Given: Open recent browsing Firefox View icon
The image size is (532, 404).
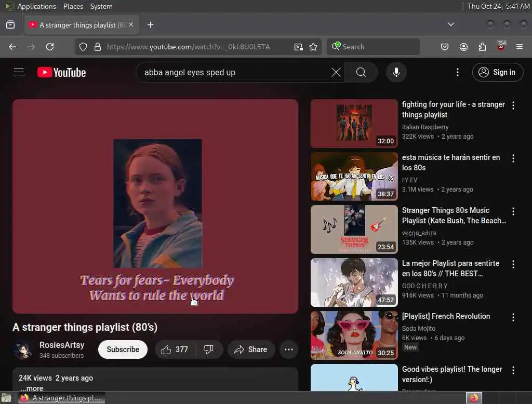Looking at the screenshot, I should pyautogui.click(x=10, y=25).
